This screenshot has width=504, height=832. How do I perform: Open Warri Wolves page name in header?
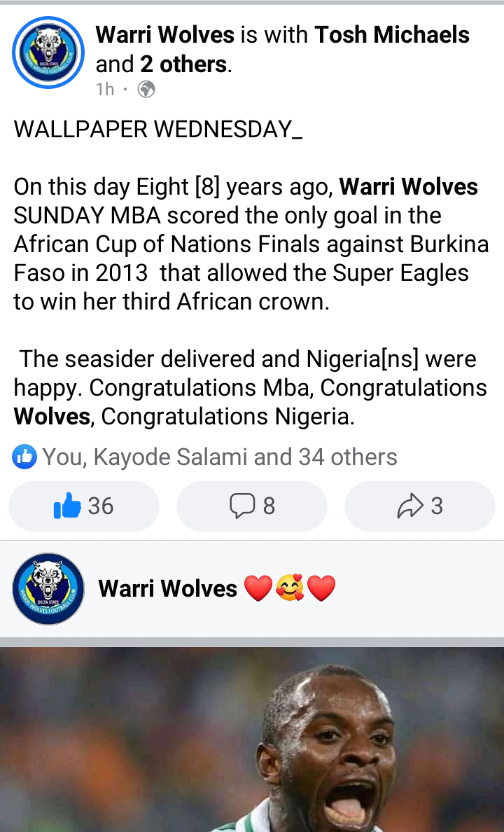pyautogui.click(x=165, y=35)
